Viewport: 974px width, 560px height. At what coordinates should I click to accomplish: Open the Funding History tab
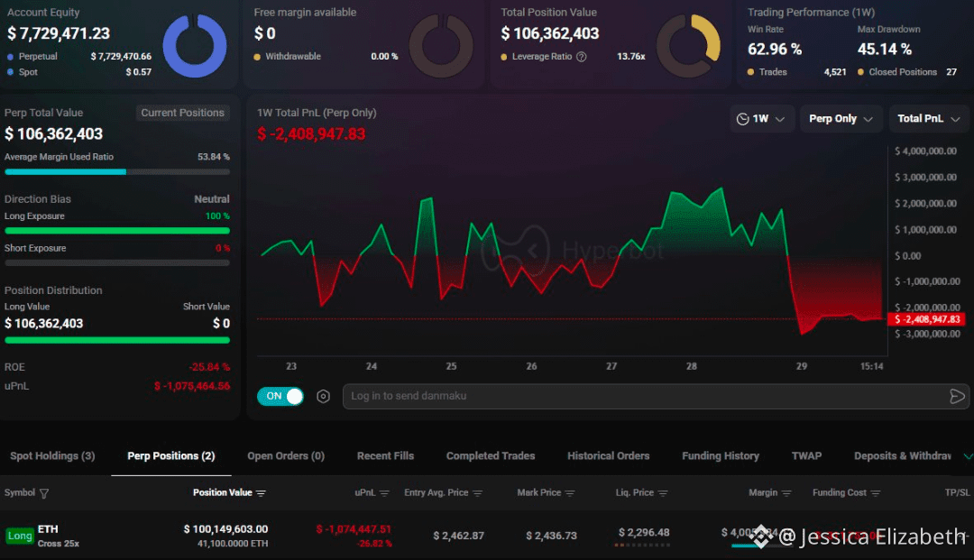(721, 455)
